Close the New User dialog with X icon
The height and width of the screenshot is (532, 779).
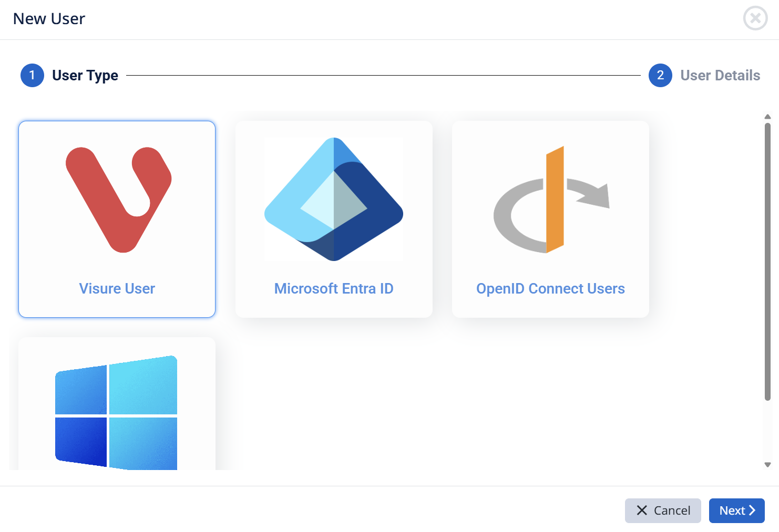click(x=755, y=18)
